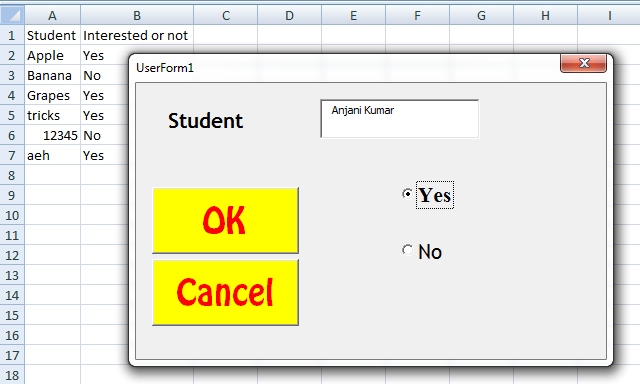
Task: Click the UserForm1 title bar
Action: [343, 67]
